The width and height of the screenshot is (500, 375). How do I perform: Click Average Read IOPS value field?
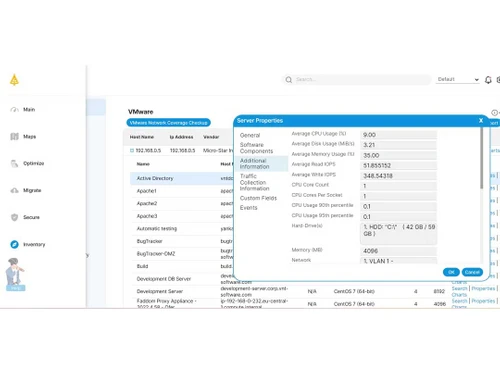(398, 165)
